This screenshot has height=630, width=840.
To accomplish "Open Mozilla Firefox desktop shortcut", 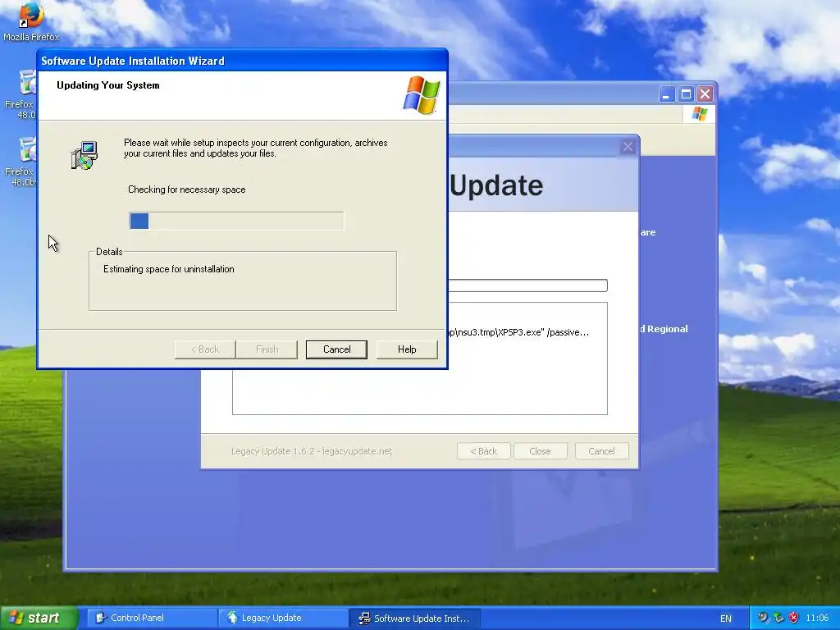I will (x=31, y=22).
